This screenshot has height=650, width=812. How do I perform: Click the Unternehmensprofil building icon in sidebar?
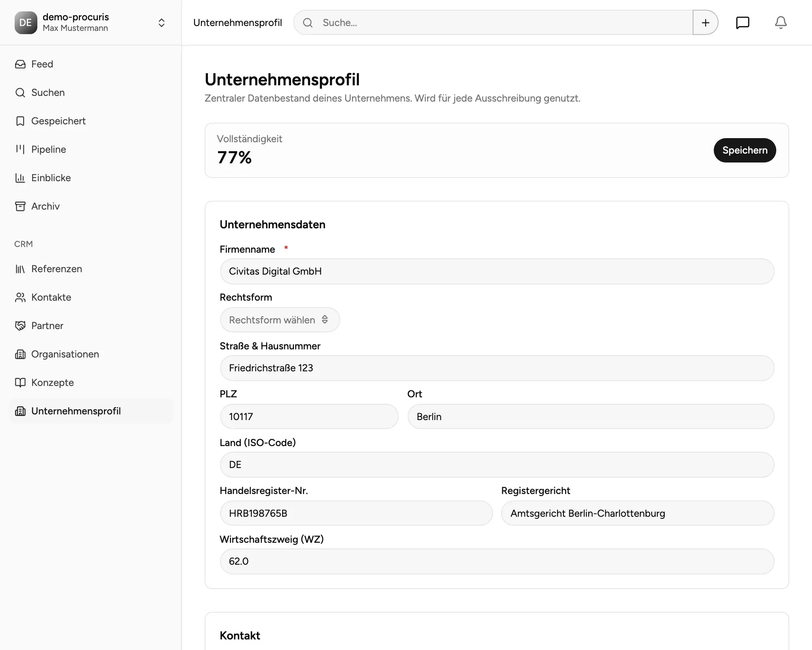click(20, 411)
